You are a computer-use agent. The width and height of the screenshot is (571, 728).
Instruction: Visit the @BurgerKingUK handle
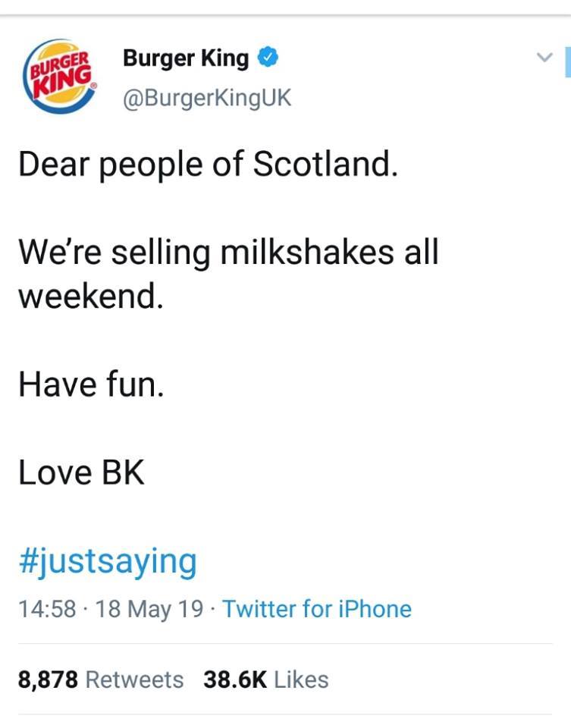click(x=206, y=99)
